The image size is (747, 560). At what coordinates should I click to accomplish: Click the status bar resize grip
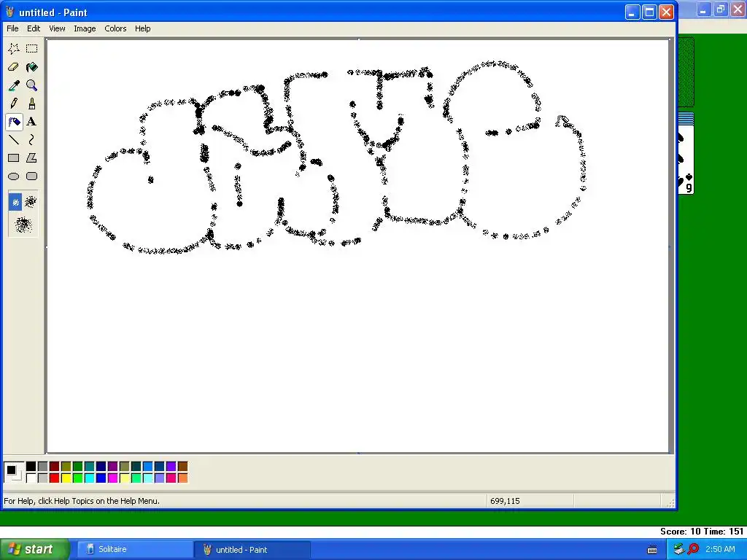point(671,503)
